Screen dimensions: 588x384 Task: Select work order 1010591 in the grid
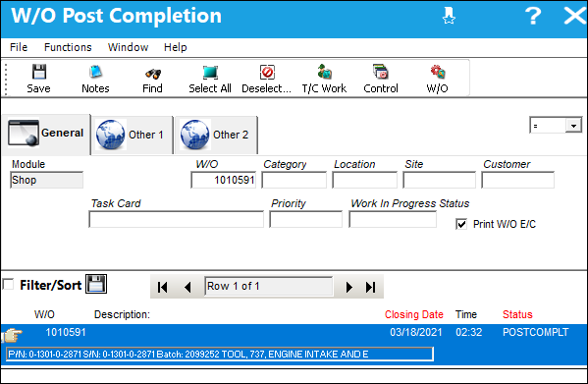(x=66, y=332)
